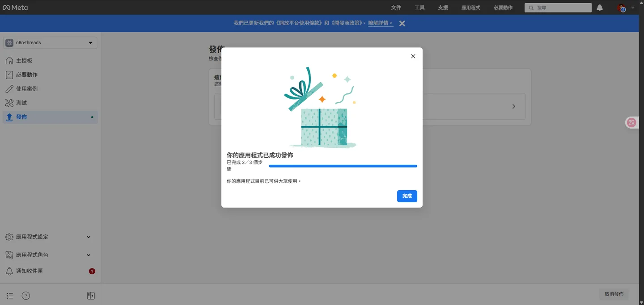Open the n8n-threads app selector dropdown
The width and height of the screenshot is (644, 305).
pyautogui.click(x=50, y=43)
